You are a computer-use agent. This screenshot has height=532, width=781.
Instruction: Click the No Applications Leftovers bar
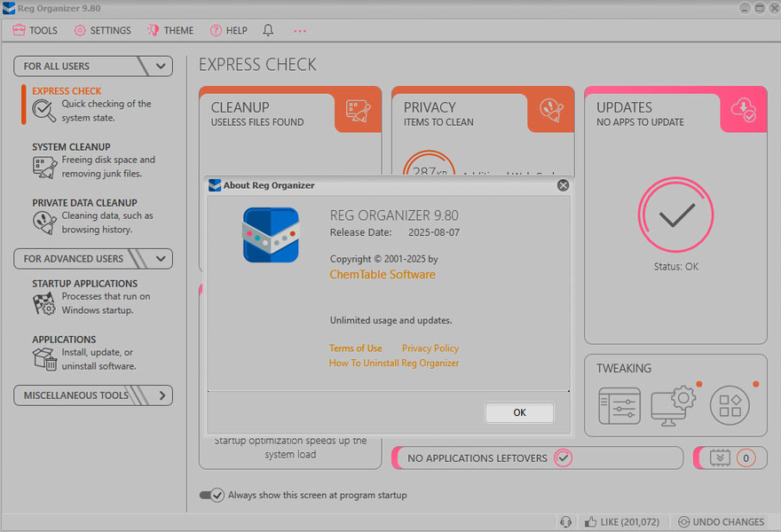point(538,458)
